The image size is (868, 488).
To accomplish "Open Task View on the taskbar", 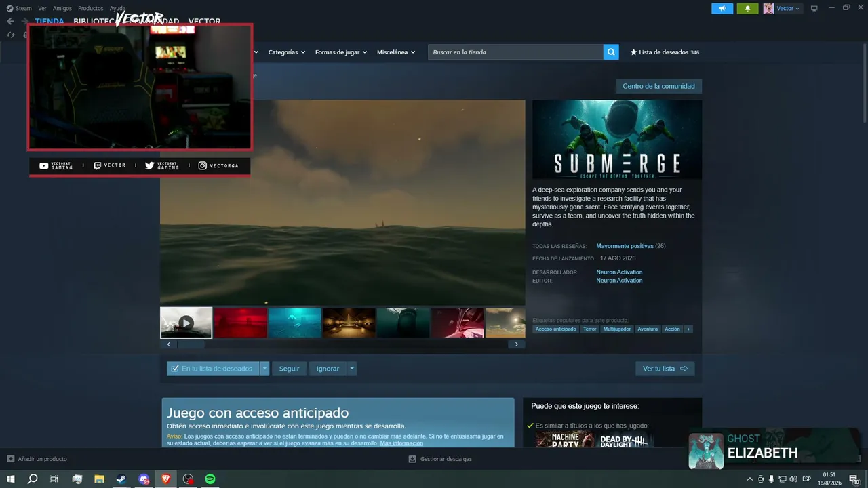I will (x=54, y=479).
